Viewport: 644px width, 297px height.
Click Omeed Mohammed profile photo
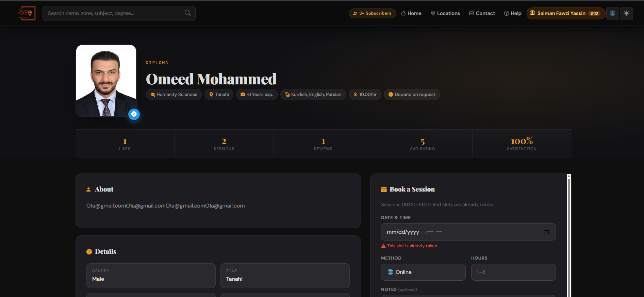coord(106,81)
